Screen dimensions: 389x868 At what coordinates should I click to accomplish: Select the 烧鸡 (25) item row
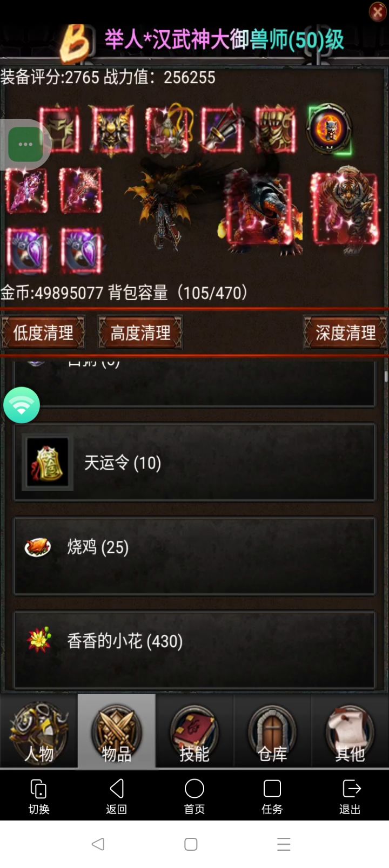[x=194, y=556]
